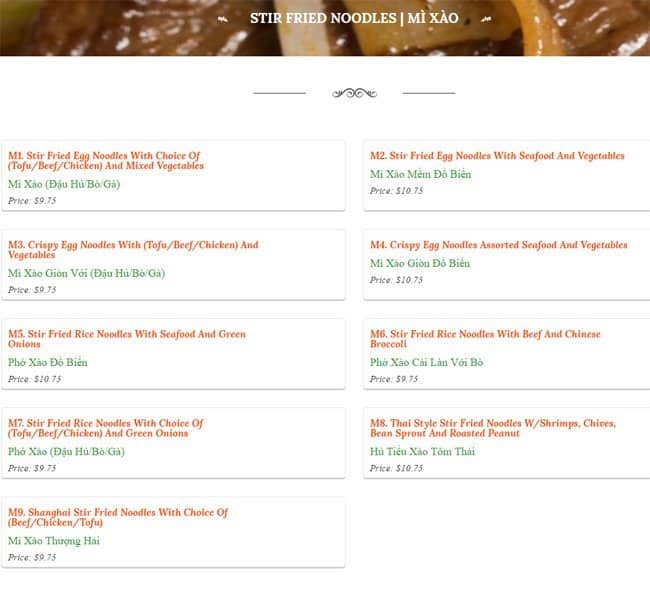The height and width of the screenshot is (592, 650).
Task: Click the Vietnamese name Mì Xào Giòn Đồ Biển
Action: (x=419, y=263)
